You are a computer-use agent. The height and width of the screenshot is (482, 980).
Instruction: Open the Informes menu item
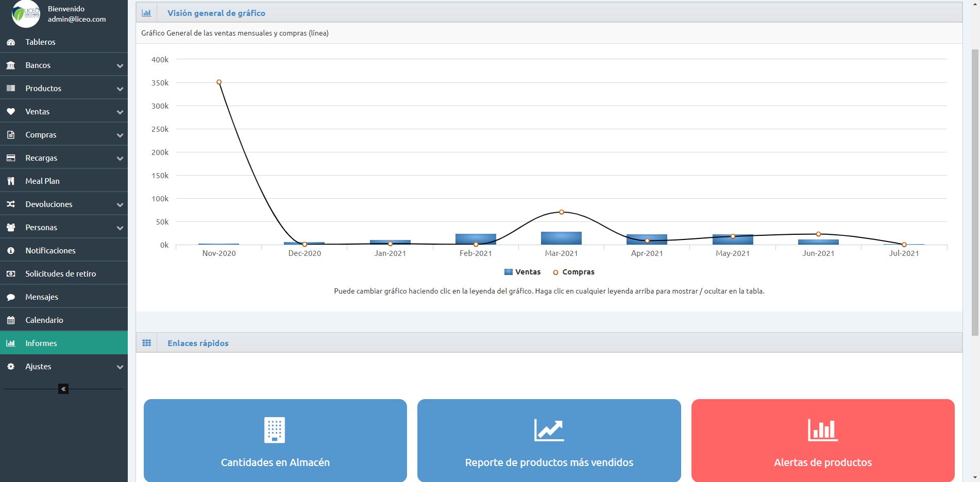(x=64, y=343)
